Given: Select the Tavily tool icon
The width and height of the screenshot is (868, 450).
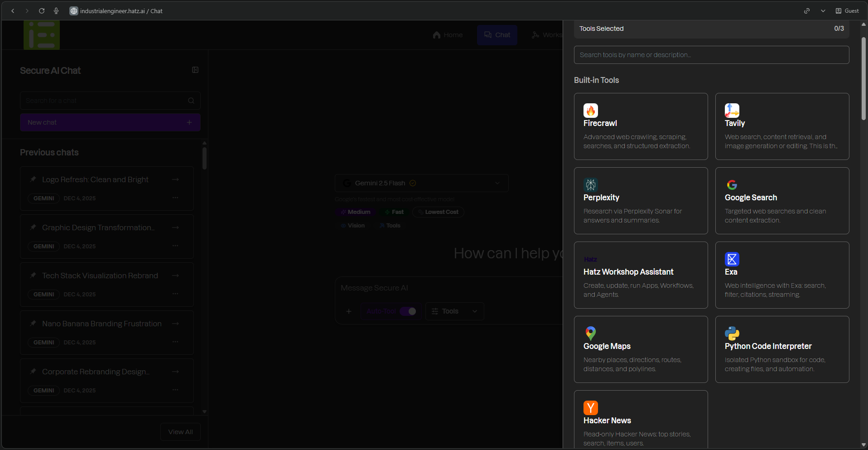Looking at the screenshot, I should (732, 111).
